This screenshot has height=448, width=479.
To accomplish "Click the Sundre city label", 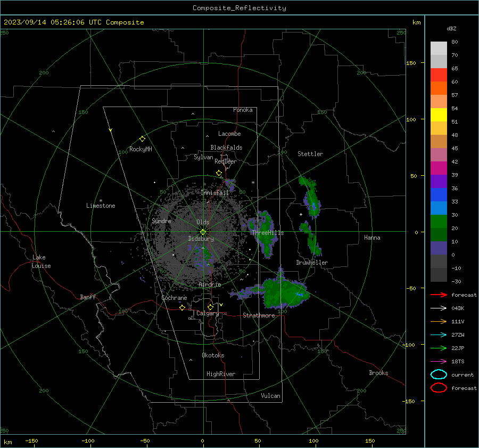I will pos(161,221).
